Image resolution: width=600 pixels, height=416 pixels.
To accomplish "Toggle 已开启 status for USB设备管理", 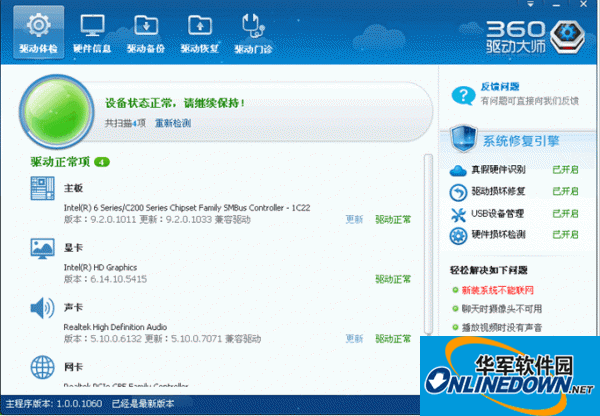I will (565, 213).
